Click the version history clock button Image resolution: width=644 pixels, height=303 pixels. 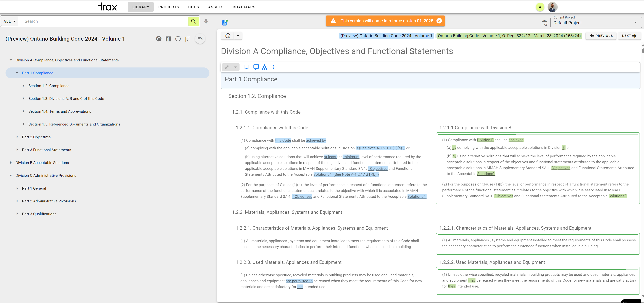[x=227, y=36]
